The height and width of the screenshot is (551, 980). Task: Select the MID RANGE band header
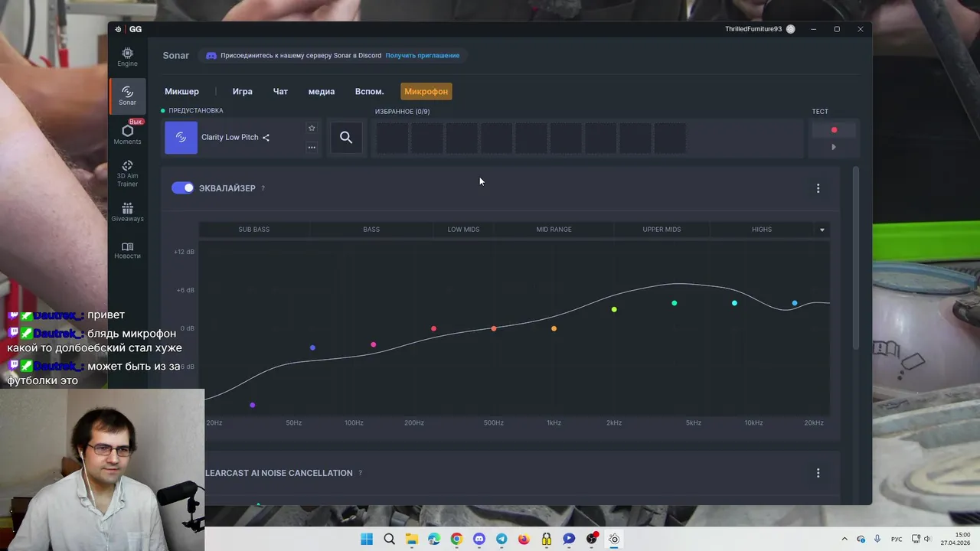point(554,230)
